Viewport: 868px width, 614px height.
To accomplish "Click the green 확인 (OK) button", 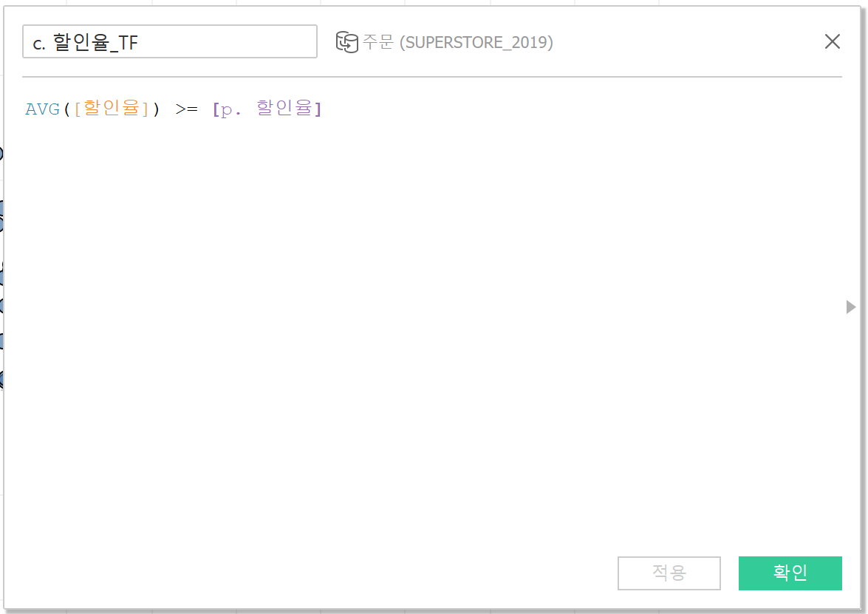I will coord(790,573).
